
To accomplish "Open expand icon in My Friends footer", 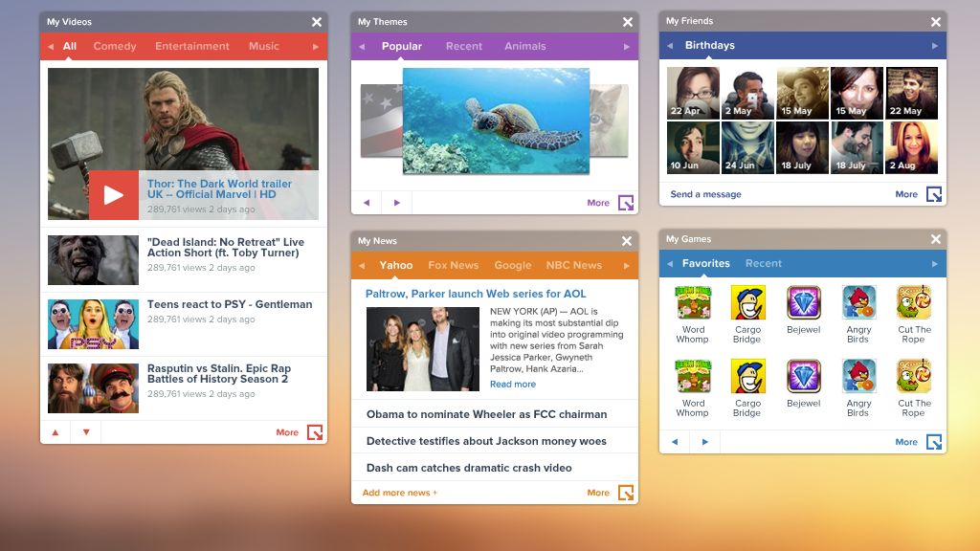I will [x=934, y=194].
